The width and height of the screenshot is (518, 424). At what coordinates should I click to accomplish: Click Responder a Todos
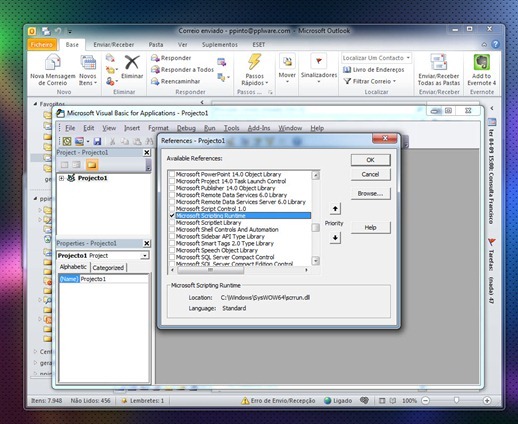(x=182, y=70)
